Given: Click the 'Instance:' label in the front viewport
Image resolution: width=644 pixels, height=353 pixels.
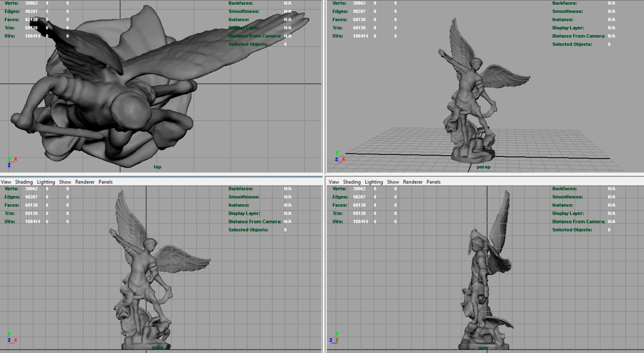Looking at the screenshot, I should tap(239, 205).
